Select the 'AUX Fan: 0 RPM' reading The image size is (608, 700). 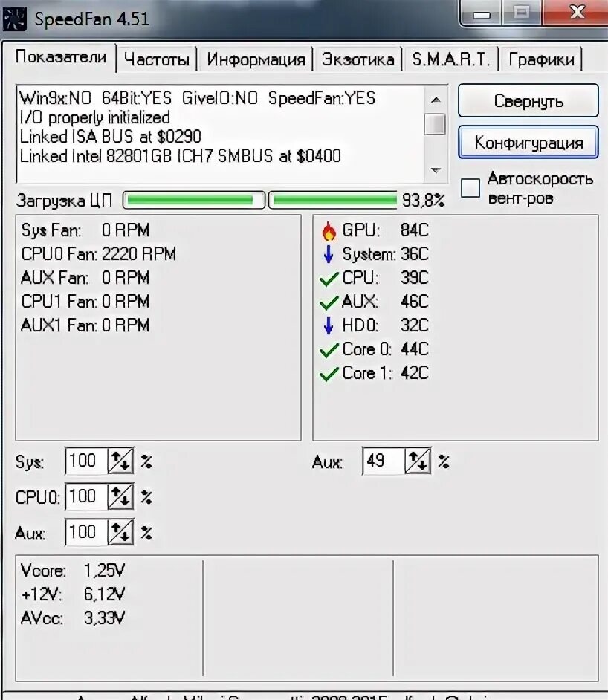[85, 278]
